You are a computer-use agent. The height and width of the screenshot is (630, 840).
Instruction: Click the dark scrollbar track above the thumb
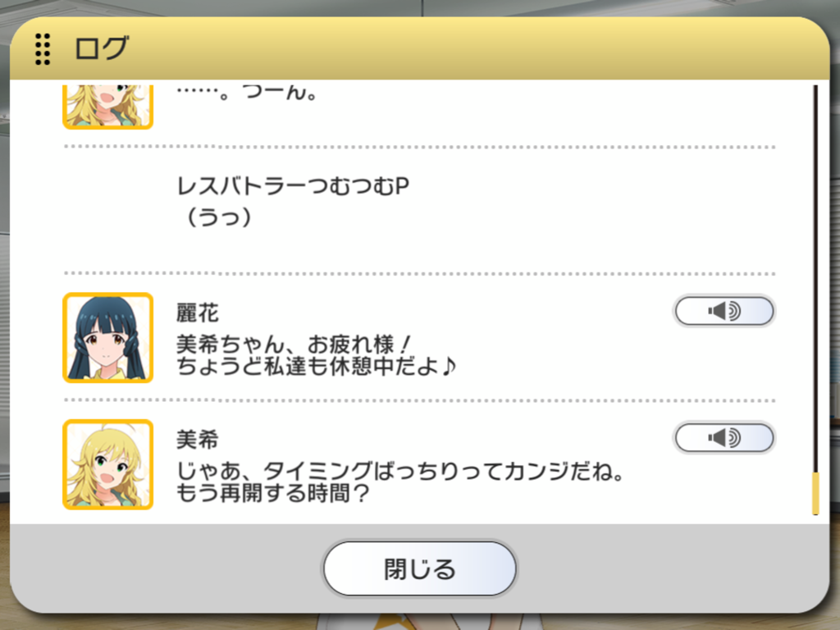815,279
